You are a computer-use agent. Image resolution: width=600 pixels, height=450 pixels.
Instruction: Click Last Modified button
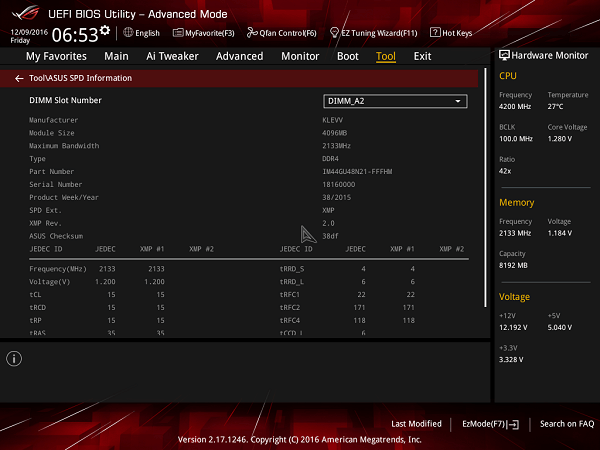point(416,424)
